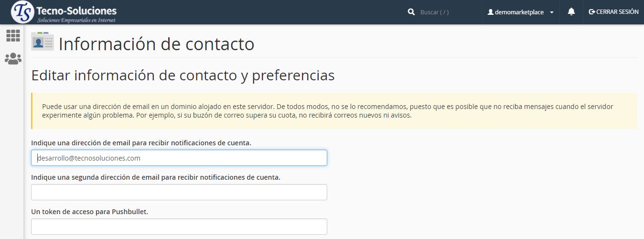
Task: Click the contact card icon beside page title
Action: 43,42
